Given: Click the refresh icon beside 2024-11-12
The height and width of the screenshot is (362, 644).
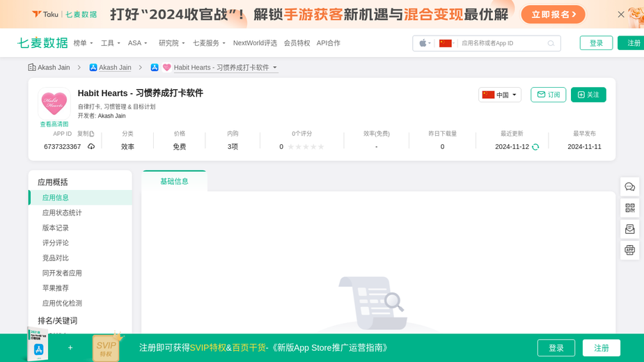Looking at the screenshot, I should click(x=535, y=147).
